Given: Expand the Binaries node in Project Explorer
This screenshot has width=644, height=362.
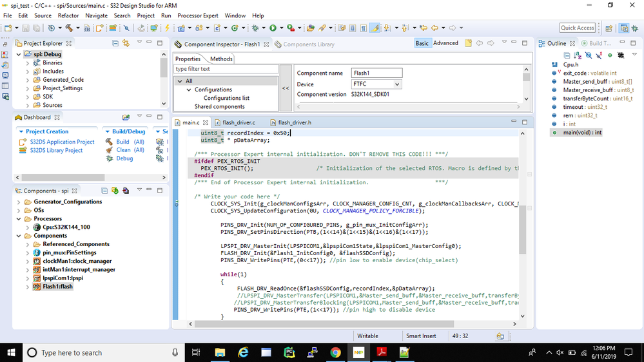Looking at the screenshot, I should 27,63.
